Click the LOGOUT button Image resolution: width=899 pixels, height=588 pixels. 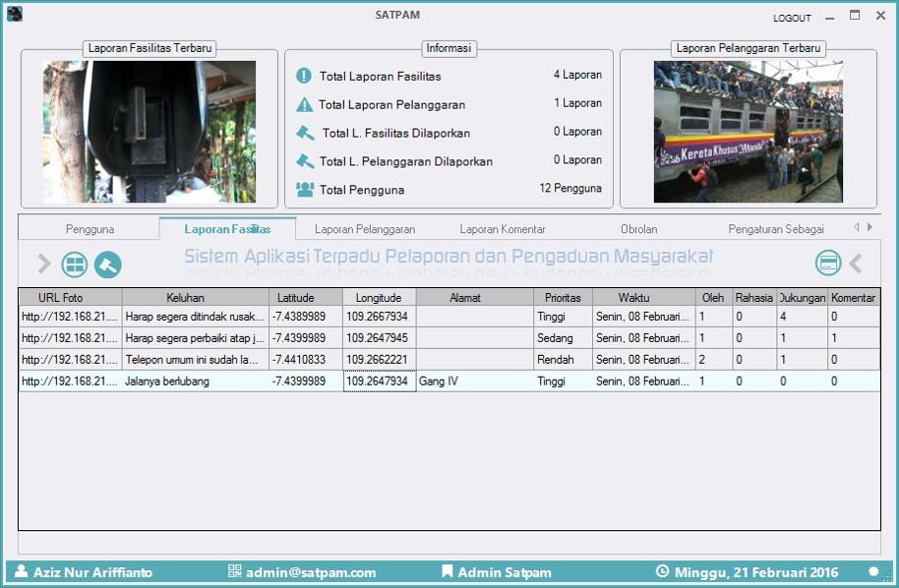coord(792,18)
